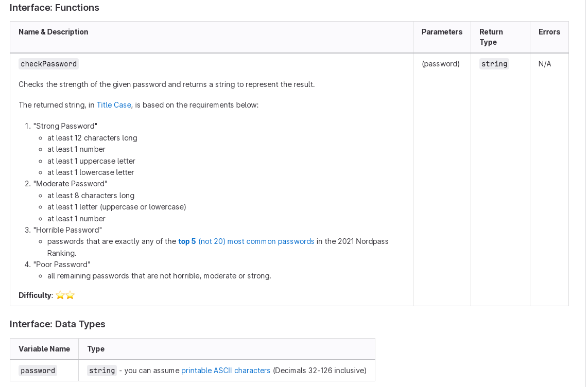
Task: Click the Interface: Data Types heading
Action: point(57,324)
